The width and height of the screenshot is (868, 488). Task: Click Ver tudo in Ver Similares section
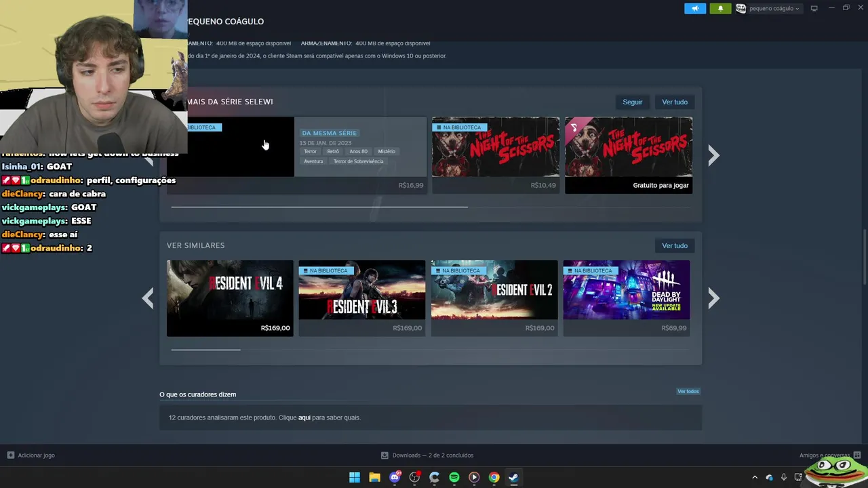675,245
